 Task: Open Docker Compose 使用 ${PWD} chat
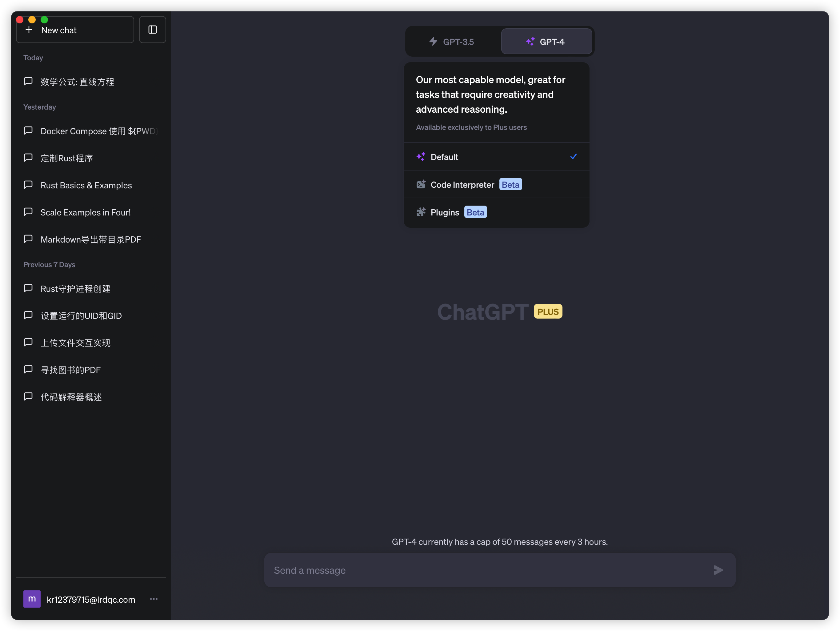coord(91,131)
